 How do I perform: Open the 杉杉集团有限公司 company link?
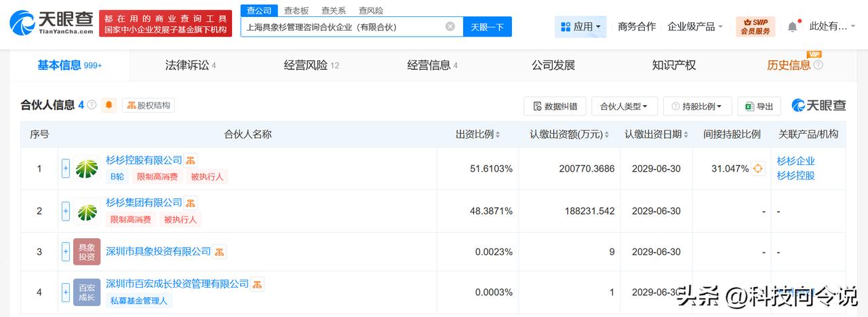144,203
